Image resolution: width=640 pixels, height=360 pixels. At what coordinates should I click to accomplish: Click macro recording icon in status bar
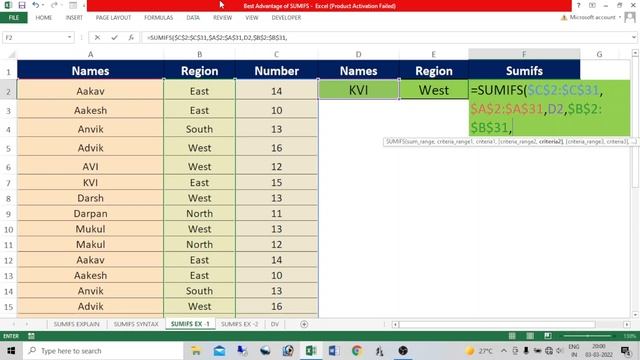tap(31, 336)
